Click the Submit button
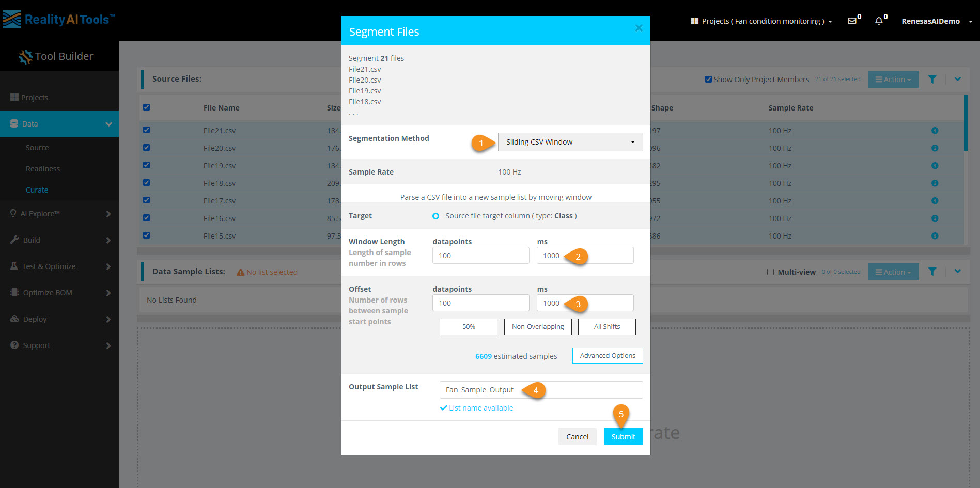Viewport: 980px width, 488px height. click(623, 436)
